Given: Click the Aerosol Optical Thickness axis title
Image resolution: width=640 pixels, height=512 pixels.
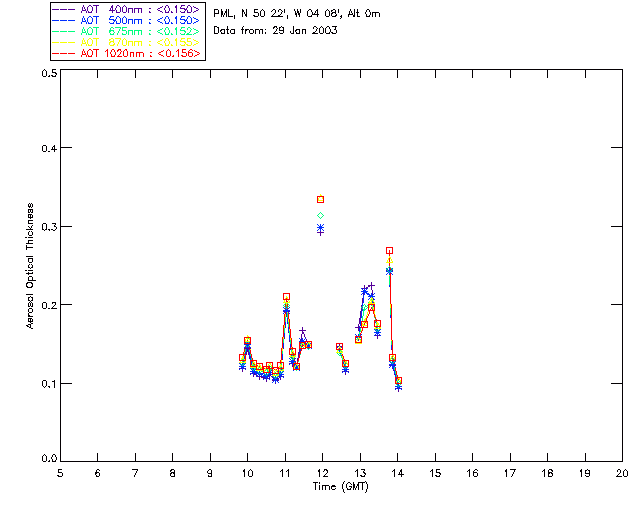Looking at the screenshot, I should point(30,266).
